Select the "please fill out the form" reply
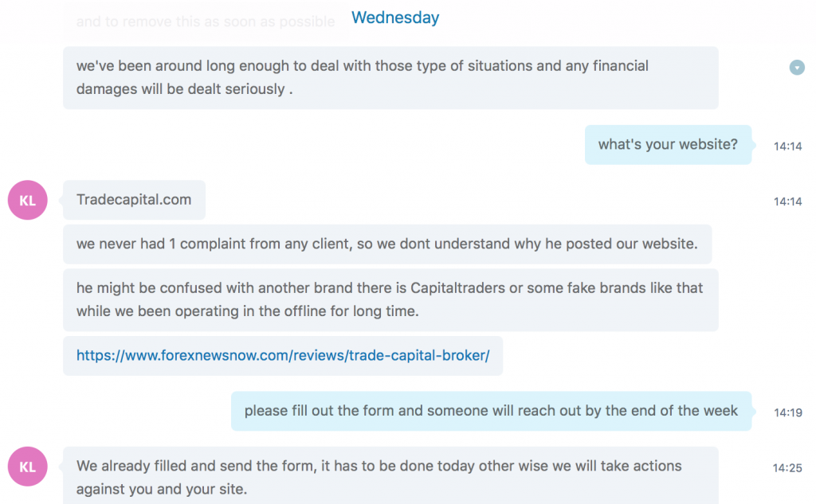 tap(491, 411)
